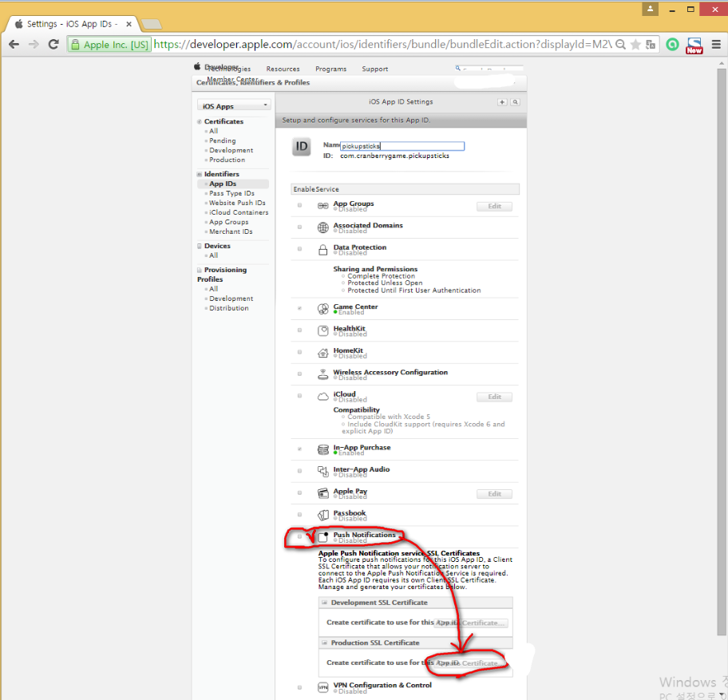Open Pass Type IDs in sidebar

pos(231,193)
